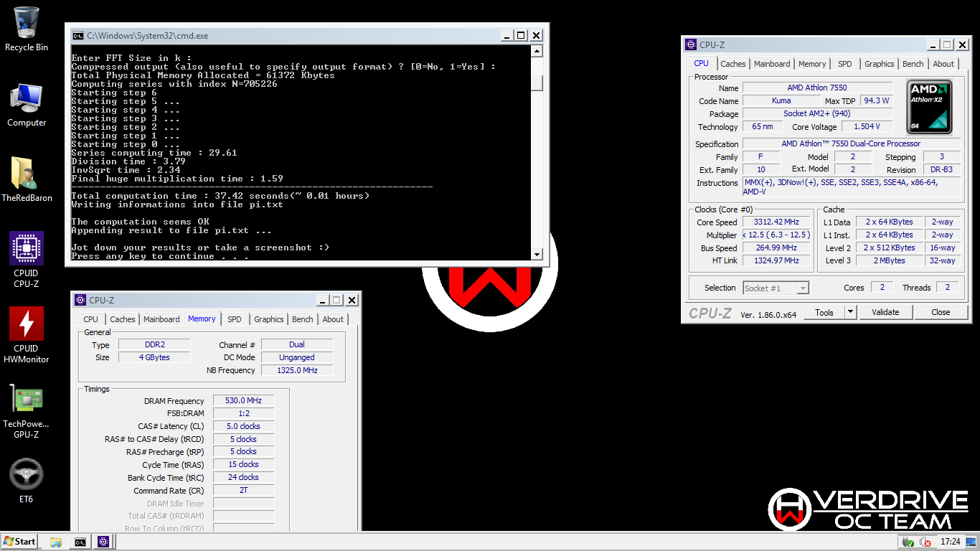Select cmd.exe taskbar button
980x551 pixels.
point(80,542)
